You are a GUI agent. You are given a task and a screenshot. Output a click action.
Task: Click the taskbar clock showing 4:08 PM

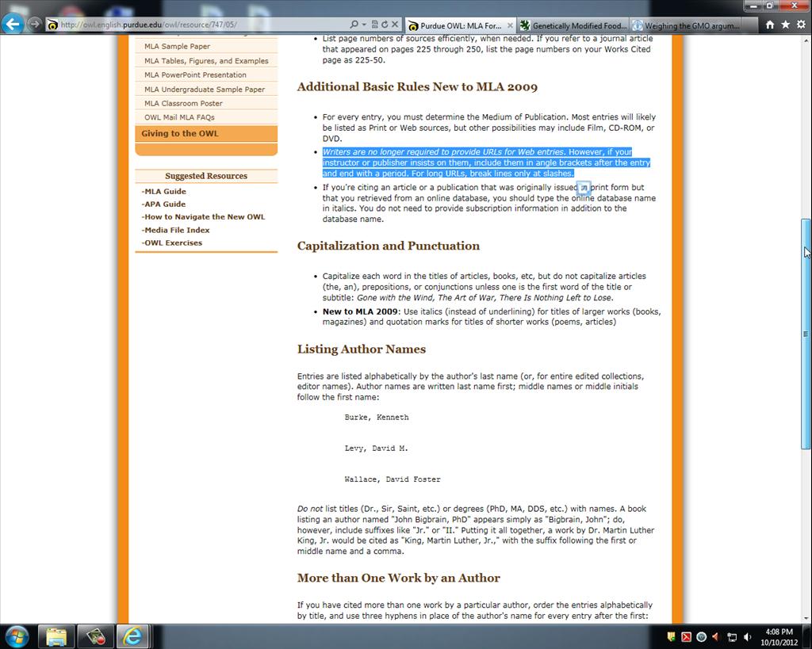click(x=779, y=637)
